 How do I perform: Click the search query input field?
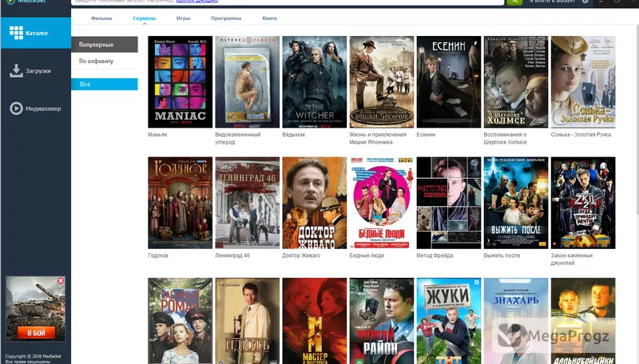[288, 2]
